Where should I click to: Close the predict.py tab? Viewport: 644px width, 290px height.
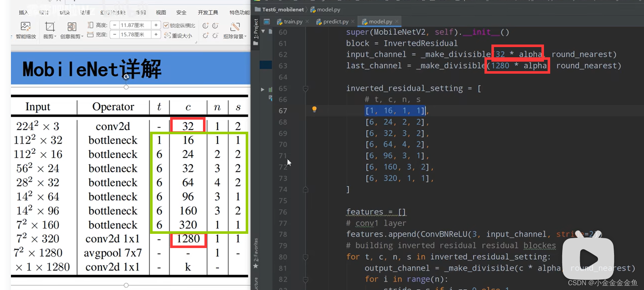coord(353,22)
